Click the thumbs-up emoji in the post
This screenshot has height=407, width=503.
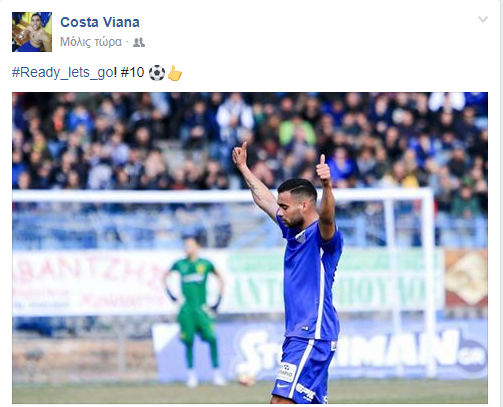[175, 73]
